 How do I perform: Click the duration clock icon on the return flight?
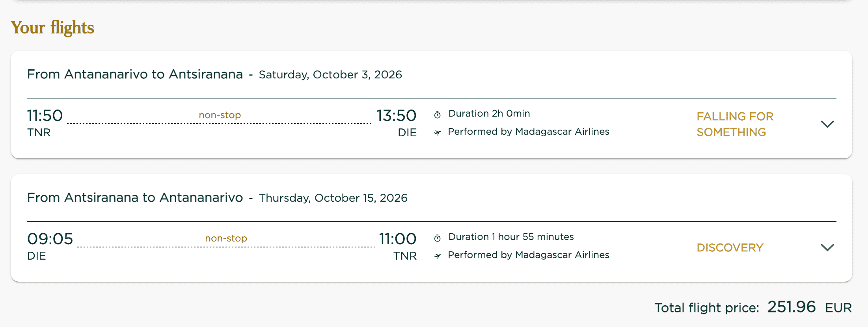point(438,238)
